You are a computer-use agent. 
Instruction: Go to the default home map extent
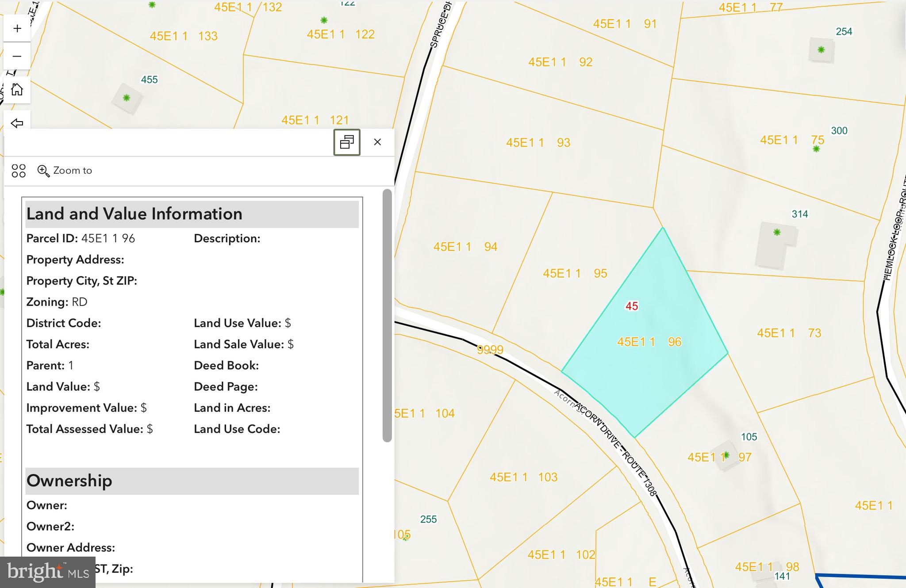pyautogui.click(x=17, y=90)
